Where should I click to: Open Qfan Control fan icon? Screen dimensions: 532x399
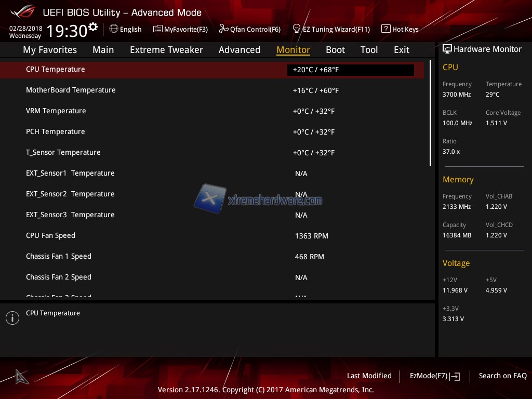click(223, 29)
